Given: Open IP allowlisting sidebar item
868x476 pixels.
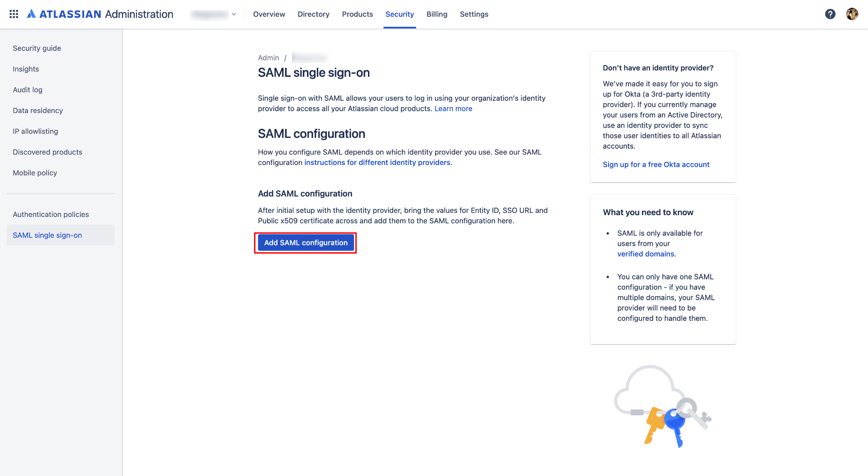Looking at the screenshot, I should (x=61, y=132).
